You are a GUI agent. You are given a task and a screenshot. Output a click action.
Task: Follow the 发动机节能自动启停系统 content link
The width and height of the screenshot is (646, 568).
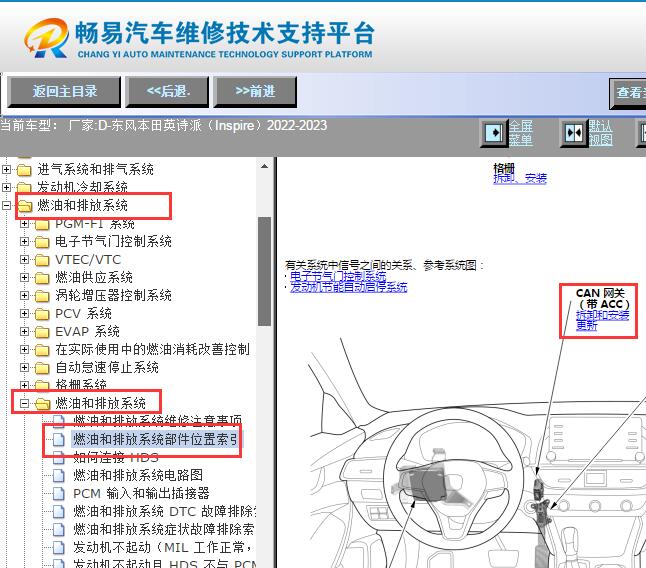coord(349,287)
